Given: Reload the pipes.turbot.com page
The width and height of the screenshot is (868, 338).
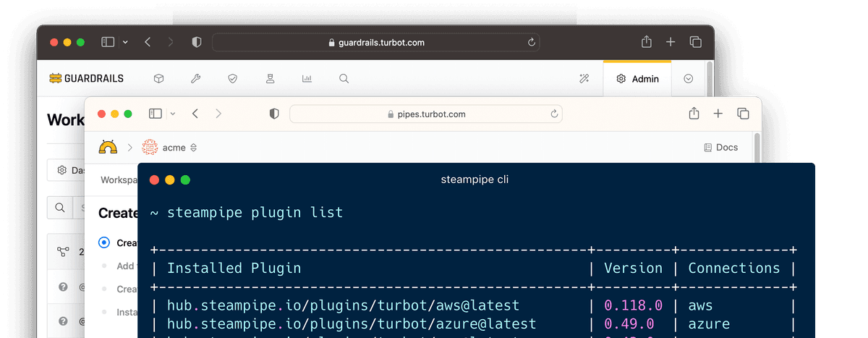Looking at the screenshot, I should pos(554,114).
